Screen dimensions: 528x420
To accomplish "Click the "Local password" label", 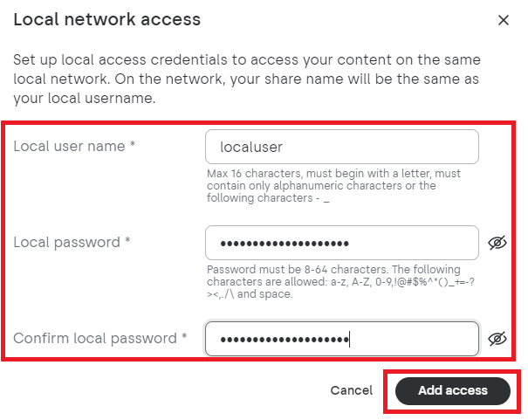I will 66,243.
